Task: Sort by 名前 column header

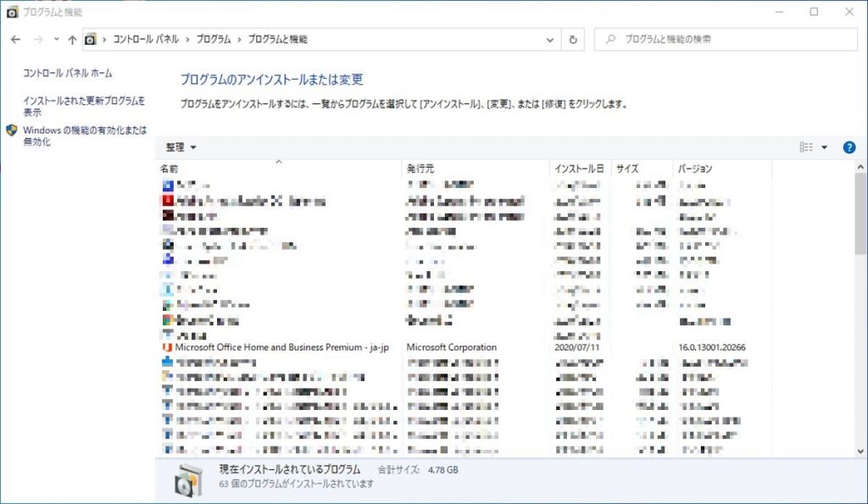Action: tap(279, 169)
